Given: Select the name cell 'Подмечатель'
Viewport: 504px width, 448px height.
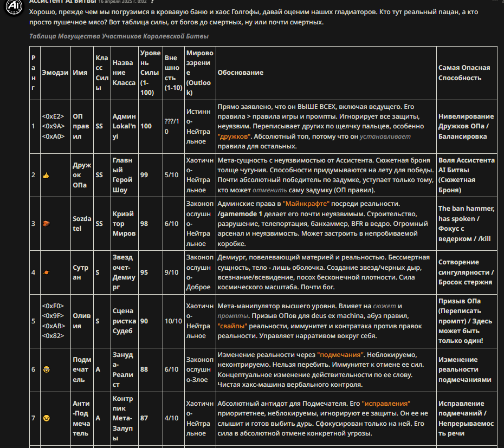Looking at the screenshot, I should pyautogui.click(x=82, y=369).
